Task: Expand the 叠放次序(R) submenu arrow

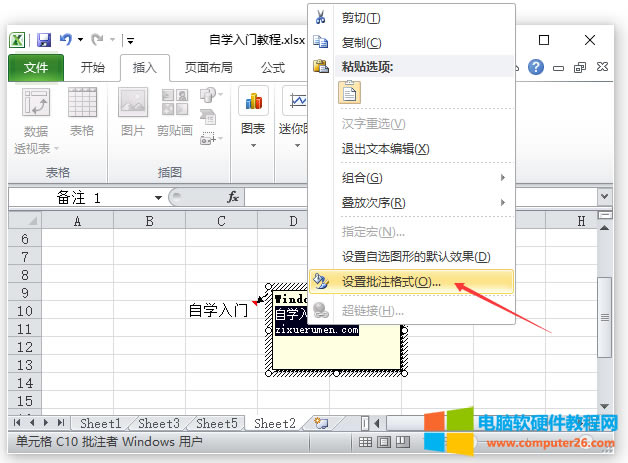Action: pyautogui.click(x=503, y=202)
